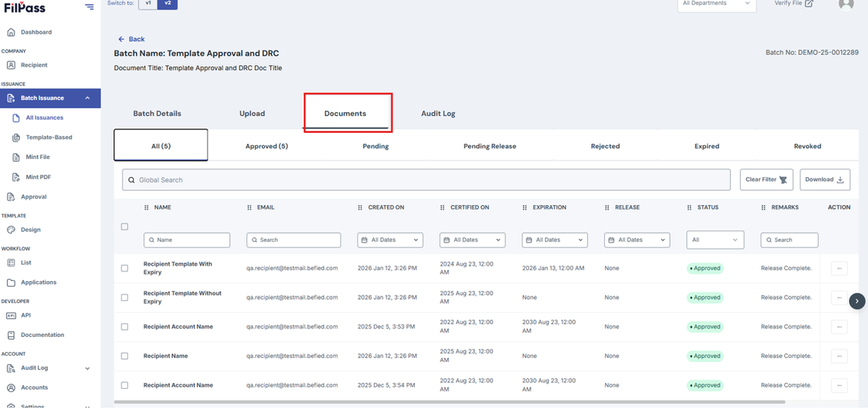Click the horizontal table scrollbar
Screen dimensions: 868x409
(x=449, y=402)
